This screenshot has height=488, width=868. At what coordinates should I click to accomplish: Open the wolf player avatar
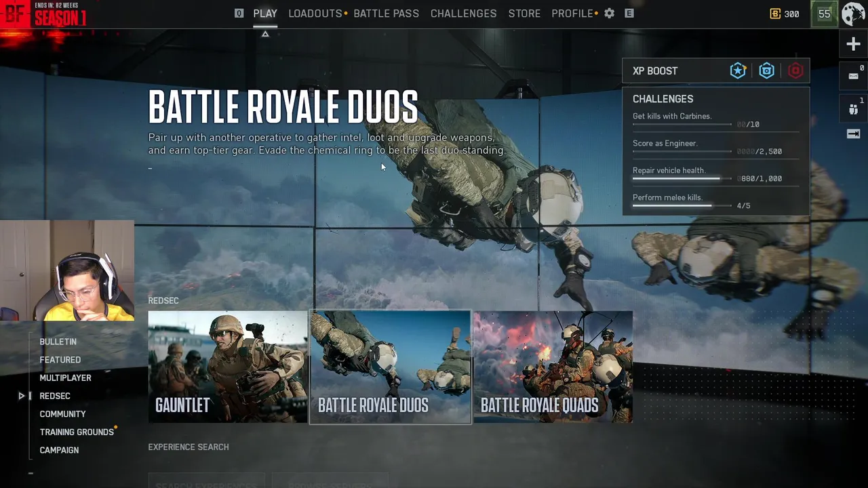[853, 14]
